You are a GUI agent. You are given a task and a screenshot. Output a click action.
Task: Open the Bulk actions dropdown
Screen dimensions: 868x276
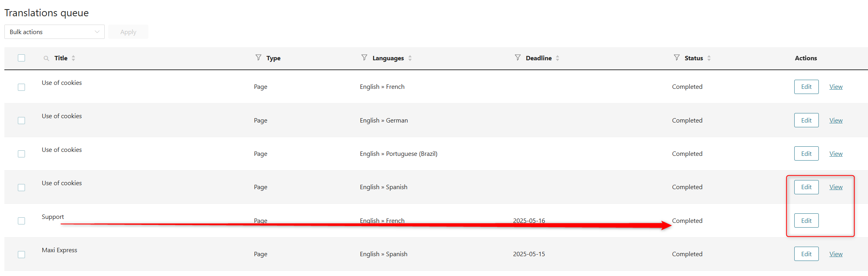(54, 32)
